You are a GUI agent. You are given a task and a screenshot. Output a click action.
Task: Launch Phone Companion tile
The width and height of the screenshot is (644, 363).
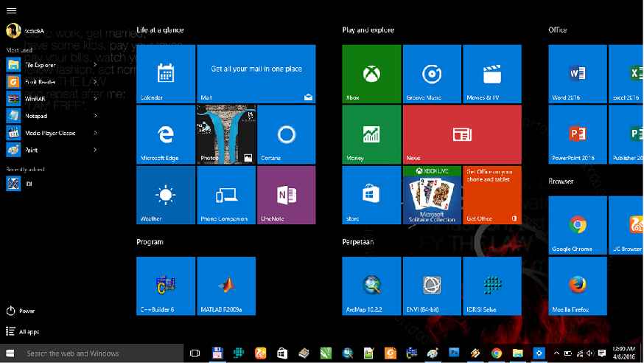coord(226,196)
